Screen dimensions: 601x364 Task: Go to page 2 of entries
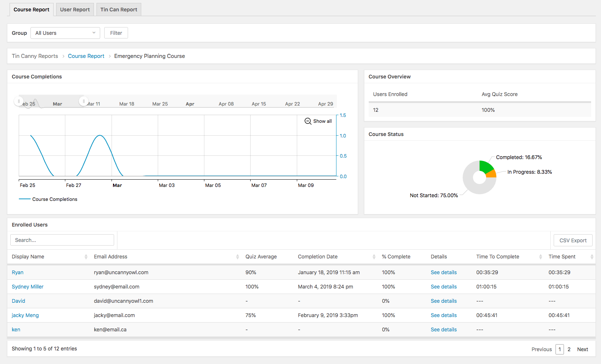tap(569, 349)
